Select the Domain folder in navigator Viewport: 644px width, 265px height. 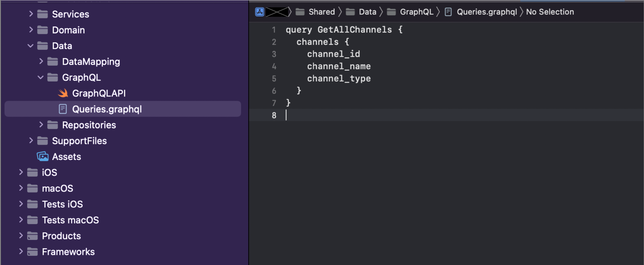click(x=68, y=30)
